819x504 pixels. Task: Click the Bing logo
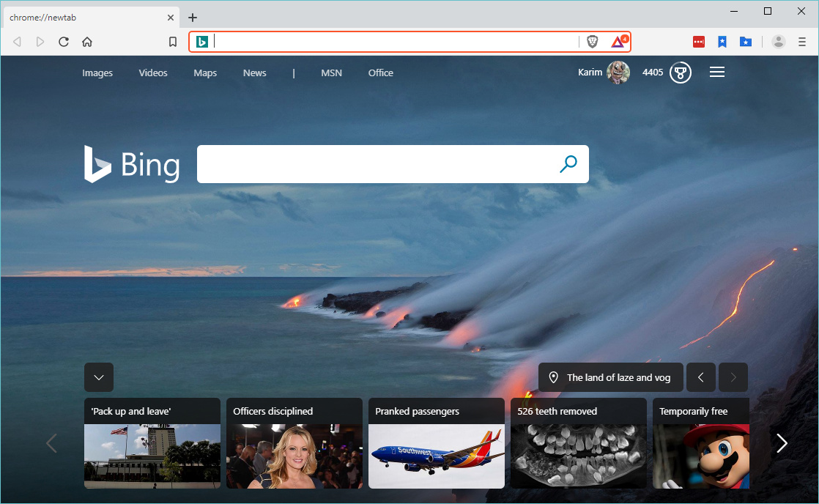point(132,164)
